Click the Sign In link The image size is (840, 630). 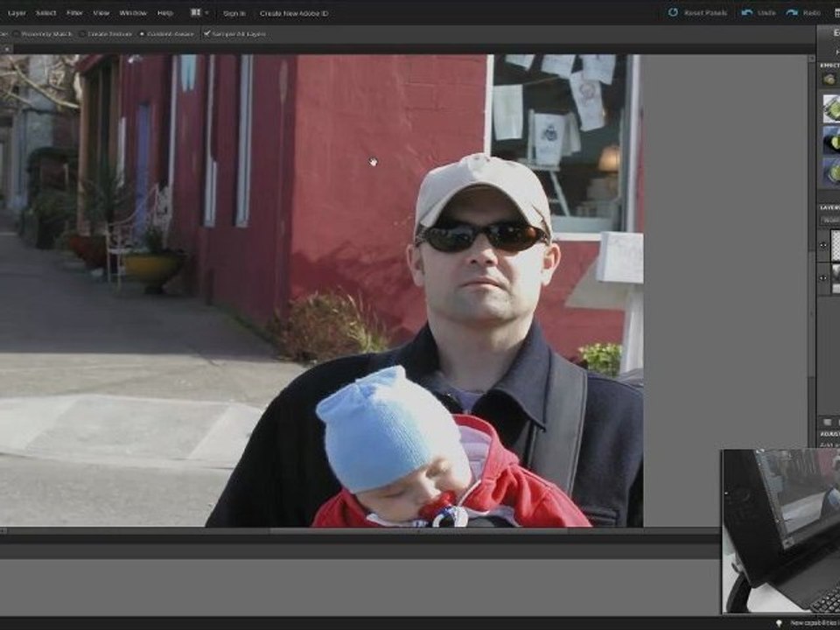point(234,13)
